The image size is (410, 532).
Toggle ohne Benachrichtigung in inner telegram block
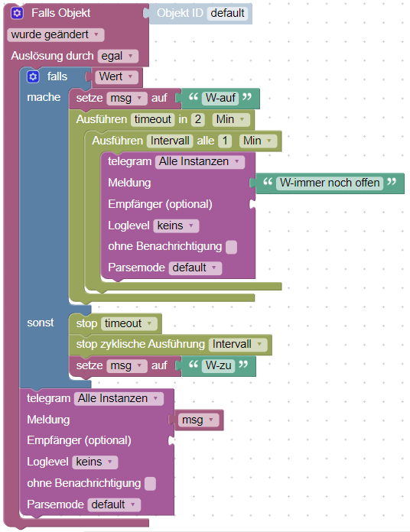click(x=232, y=247)
